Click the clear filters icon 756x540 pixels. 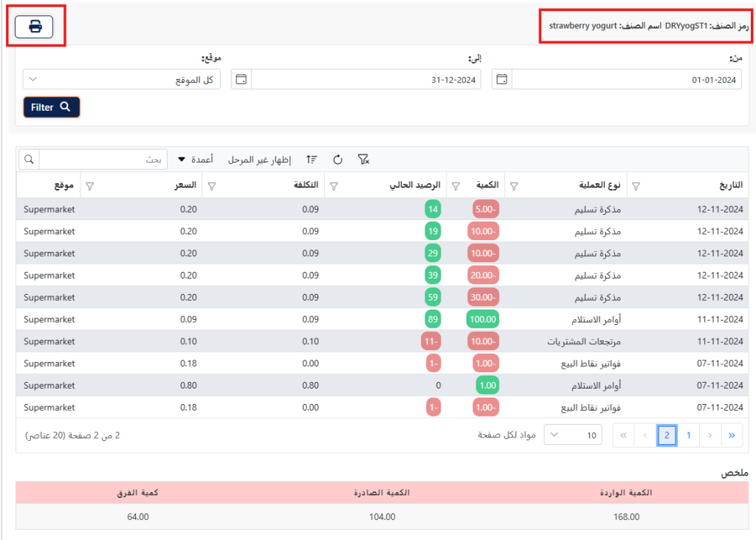[363, 159]
